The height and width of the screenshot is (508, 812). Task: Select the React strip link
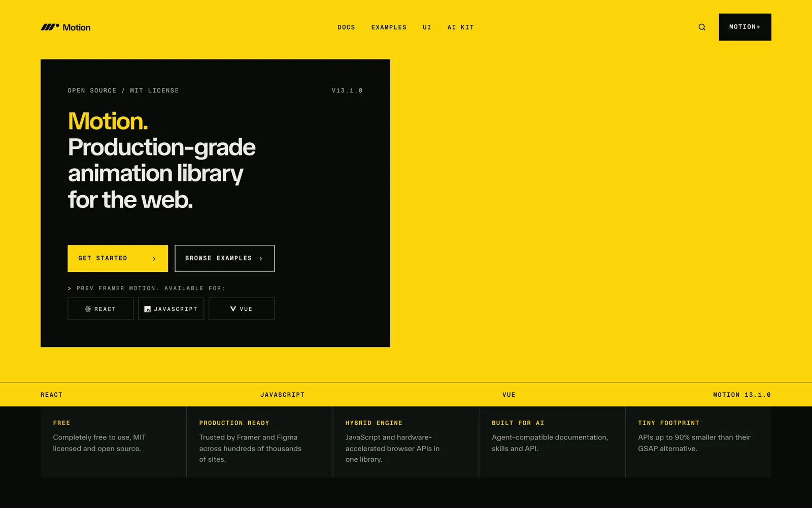tap(52, 395)
